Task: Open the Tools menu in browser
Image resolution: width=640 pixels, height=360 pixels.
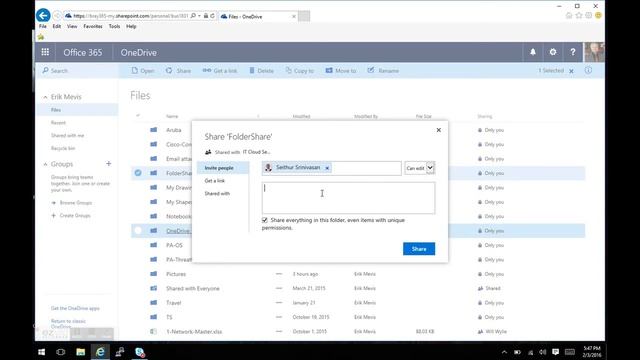Action: 114,26
